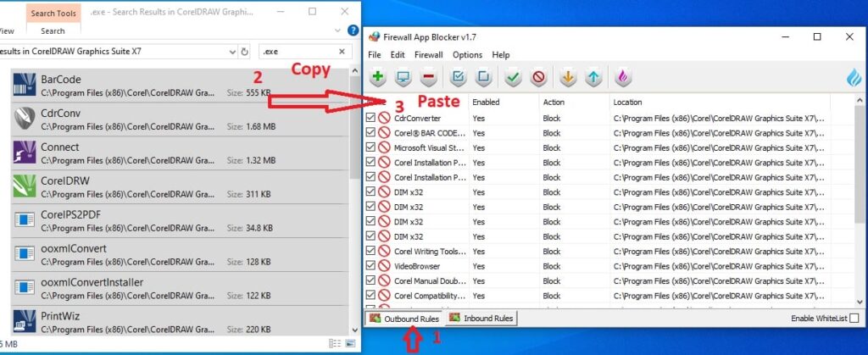This screenshot has height=355, width=868.
Task: Click the red block icon beside CdrConverter
Action: coord(384,118)
